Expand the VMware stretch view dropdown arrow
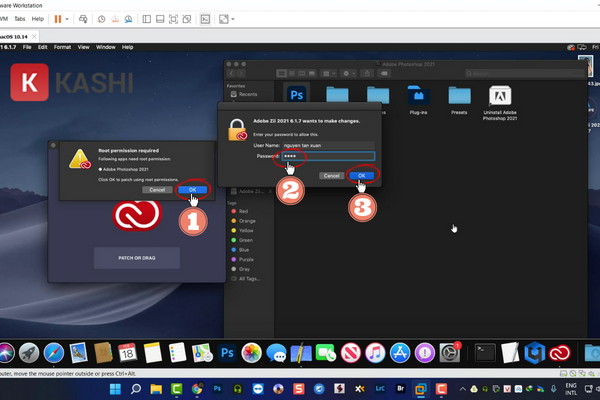Viewport: 600px width, 400px height. pyautogui.click(x=233, y=19)
